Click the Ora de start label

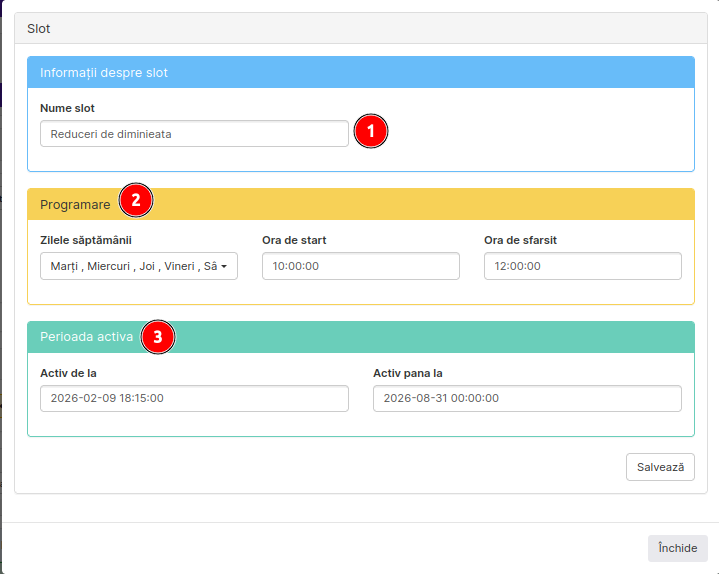pos(294,240)
